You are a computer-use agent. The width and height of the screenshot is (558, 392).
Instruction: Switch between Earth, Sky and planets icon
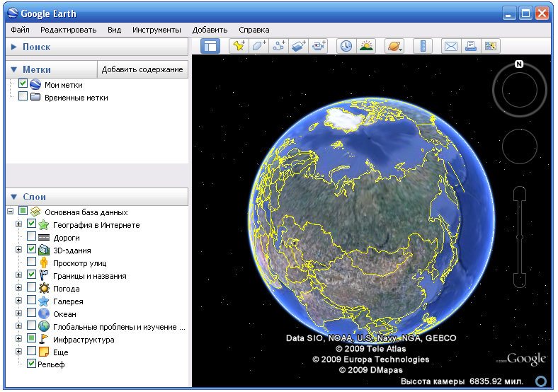pyautogui.click(x=394, y=46)
